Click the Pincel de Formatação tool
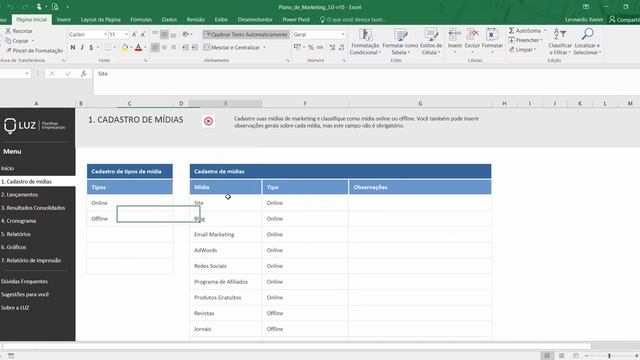This screenshot has height=360, width=640. click(x=34, y=51)
